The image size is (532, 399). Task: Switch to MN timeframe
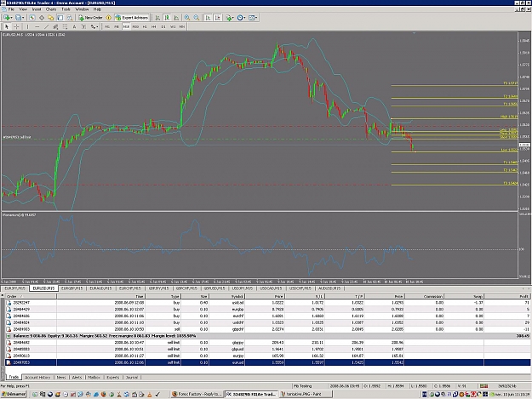[x=182, y=26]
